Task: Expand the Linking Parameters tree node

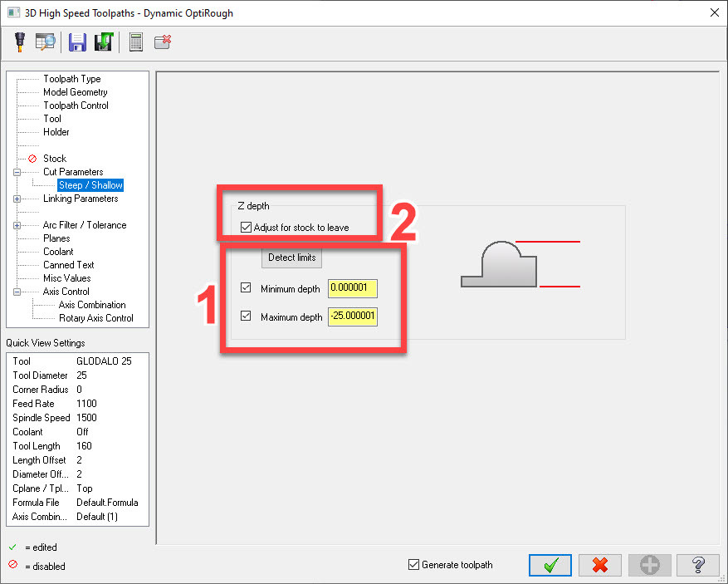Action: click(17, 199)
